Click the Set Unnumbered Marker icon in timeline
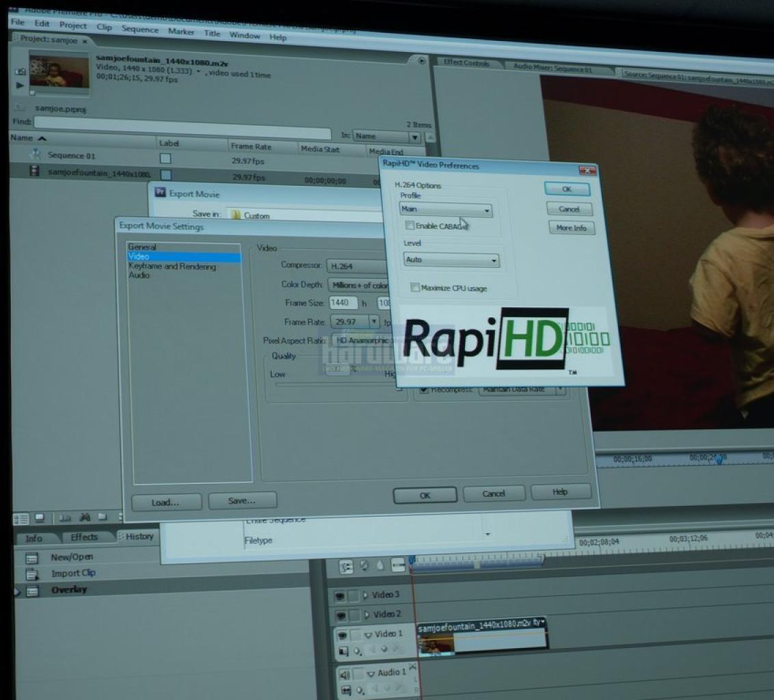Image resolution: width=774 pixels, height=700 pixels. [379, 566]
